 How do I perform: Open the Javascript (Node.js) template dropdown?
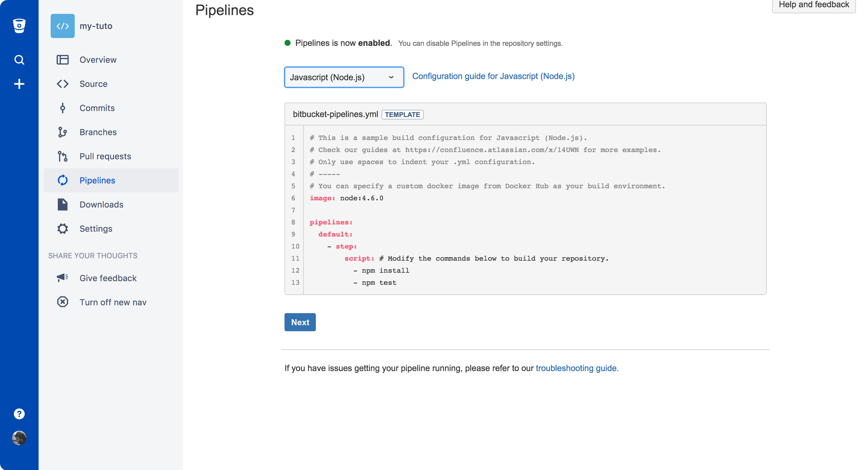tap(344, 77)
